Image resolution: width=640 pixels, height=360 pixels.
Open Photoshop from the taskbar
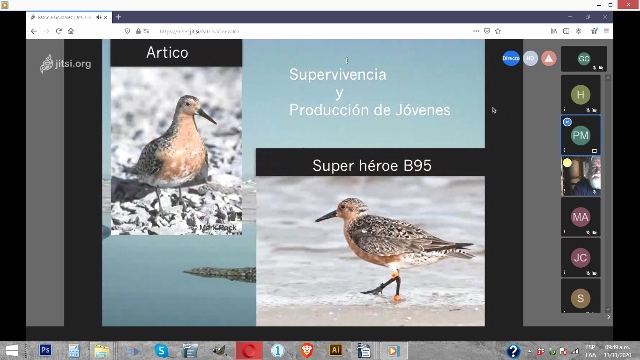45,350
